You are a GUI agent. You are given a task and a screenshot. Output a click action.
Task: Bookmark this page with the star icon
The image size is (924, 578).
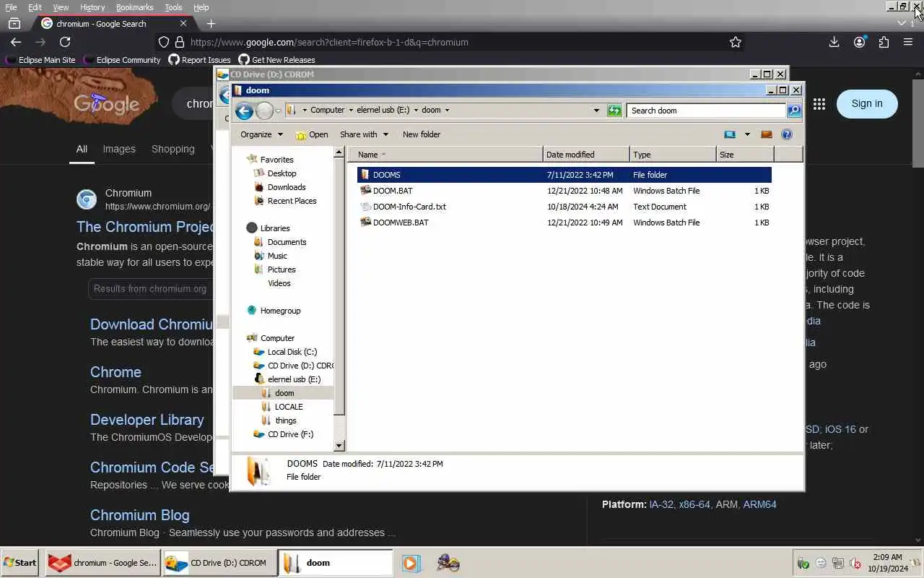pos(736,42)
